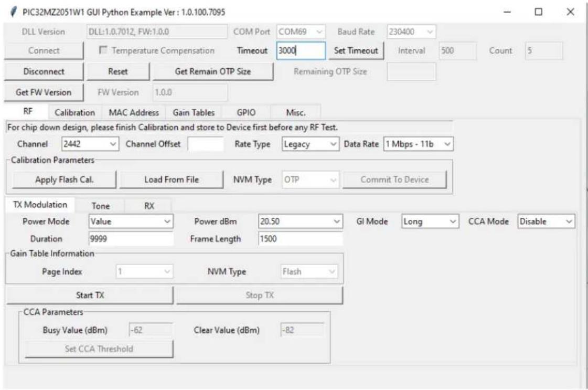Click the feather app icon in title bar
The image size is (588, 390).
point(14,12)
